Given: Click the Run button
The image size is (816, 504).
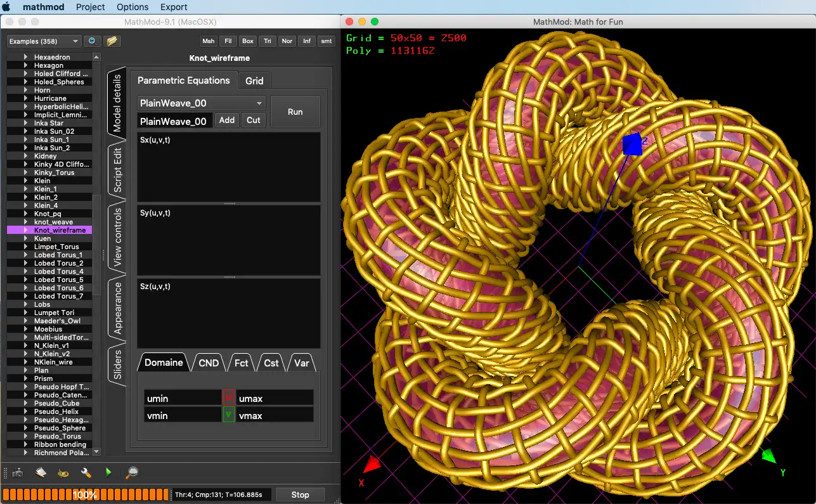Looking at the screenshot, I should (x=295, y=112).
